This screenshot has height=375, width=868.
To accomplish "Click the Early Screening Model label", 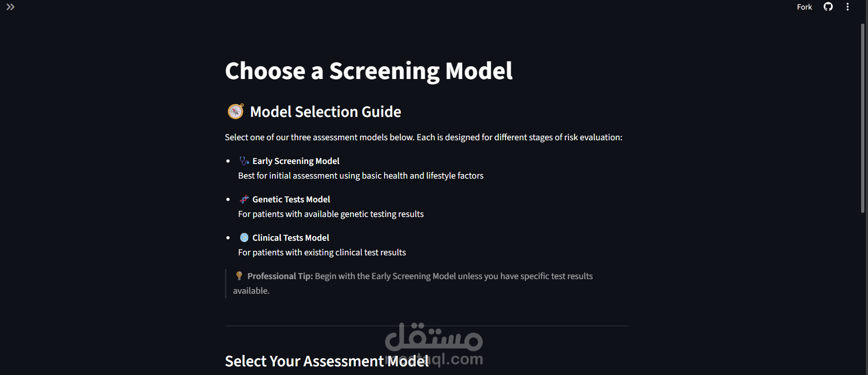I will (296, 161).
